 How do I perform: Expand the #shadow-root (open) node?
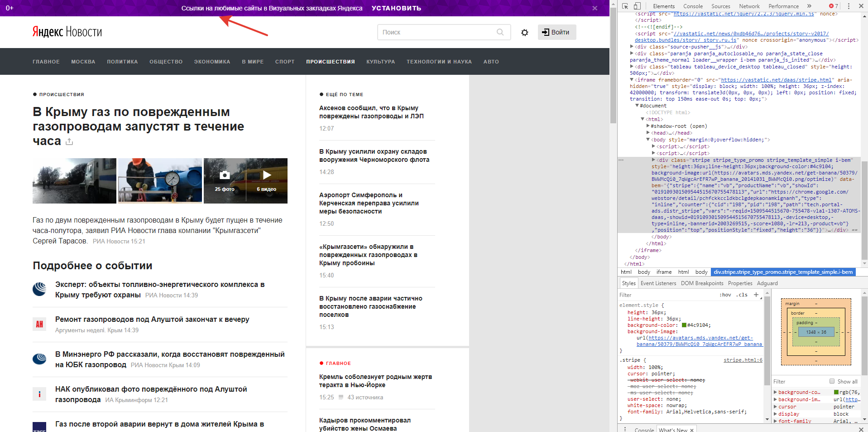click(x=648, y=126)
